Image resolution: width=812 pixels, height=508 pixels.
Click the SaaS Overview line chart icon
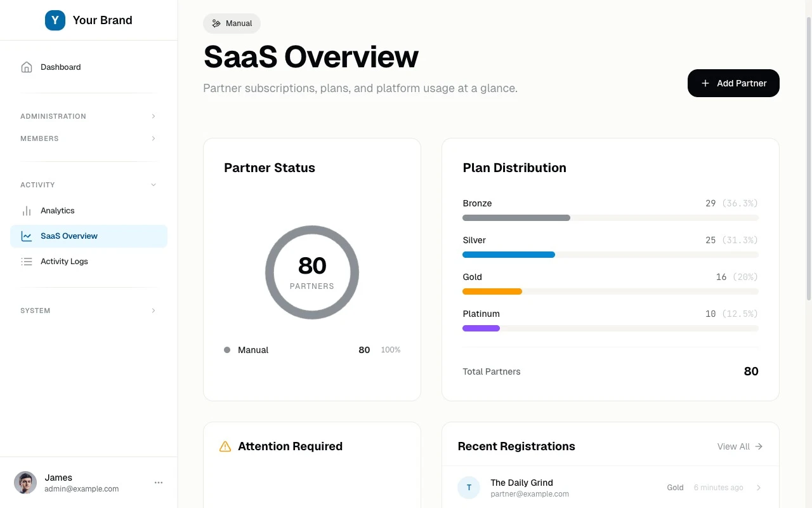tap(27, 236)
